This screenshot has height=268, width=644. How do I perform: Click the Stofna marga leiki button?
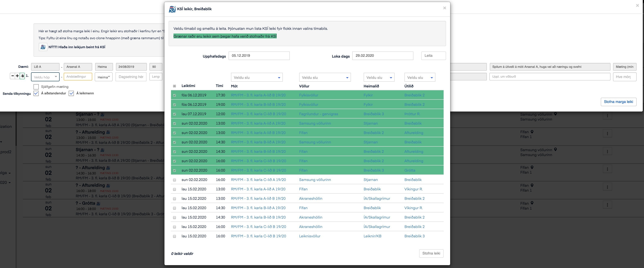click(x=618, y=102)
